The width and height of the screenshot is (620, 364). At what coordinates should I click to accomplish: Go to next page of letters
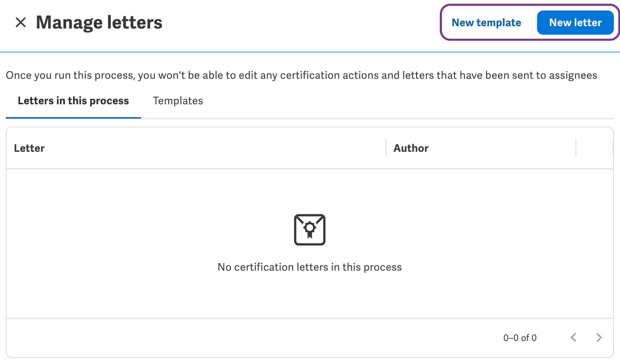(x=599, y=338)
